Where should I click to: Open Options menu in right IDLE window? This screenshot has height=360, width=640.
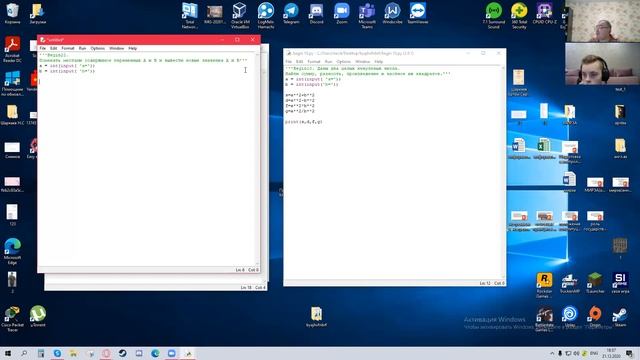pyautogui.click(x=344, y=62)
